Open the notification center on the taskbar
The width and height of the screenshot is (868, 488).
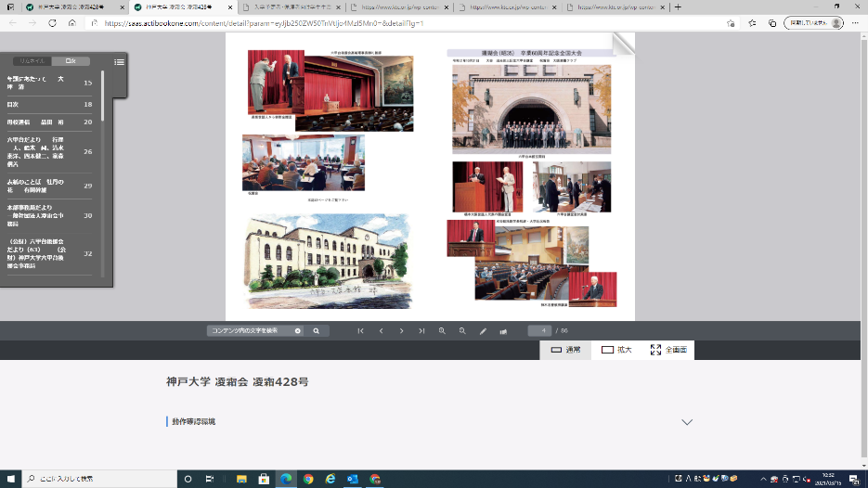click(855, 479)
